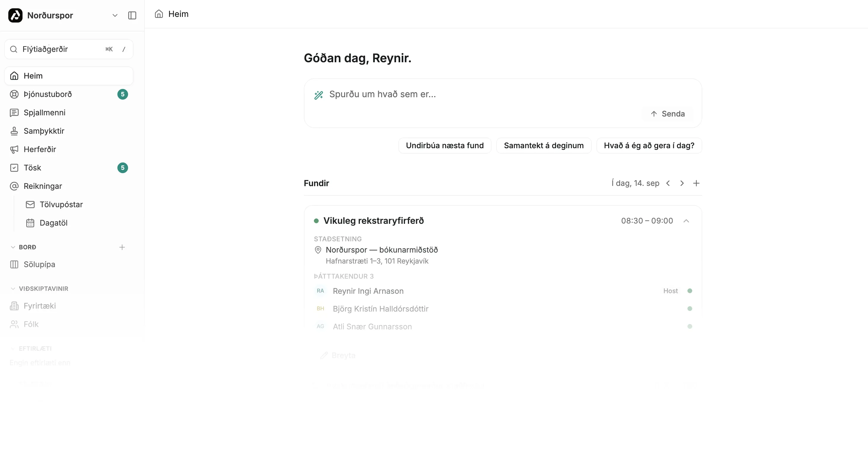
Task: Click the RA avatar for Reynir
Action: click(320, 291)
